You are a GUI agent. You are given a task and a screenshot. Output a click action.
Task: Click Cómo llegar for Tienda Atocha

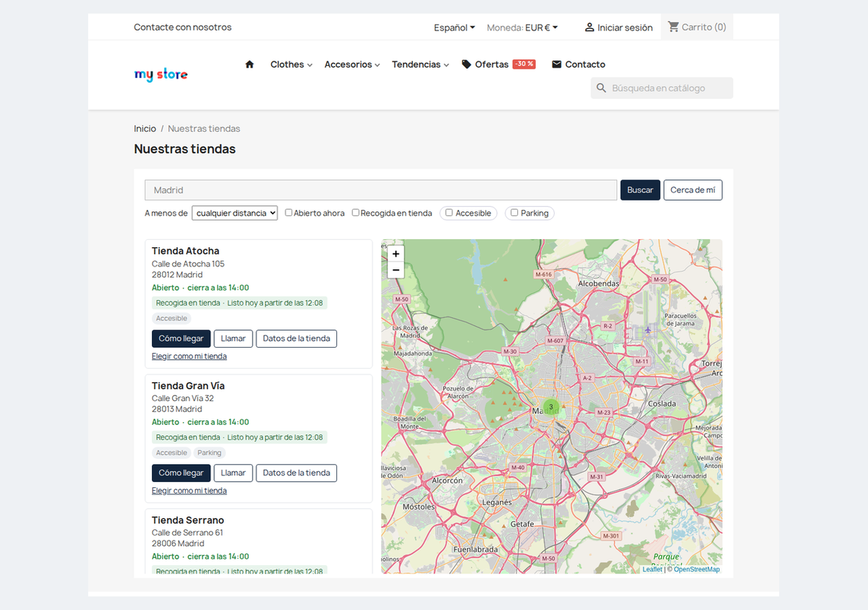[x=181, y=338]
